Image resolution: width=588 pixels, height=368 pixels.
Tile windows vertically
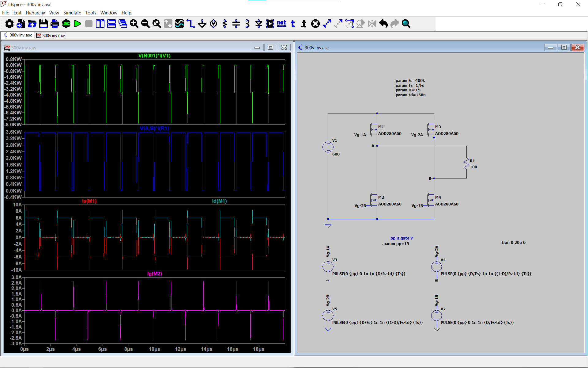(x=100, y=24)
